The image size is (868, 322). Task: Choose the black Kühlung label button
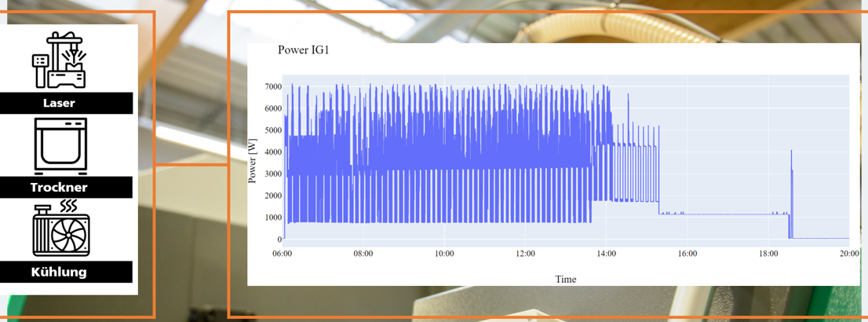pos(60,273)
